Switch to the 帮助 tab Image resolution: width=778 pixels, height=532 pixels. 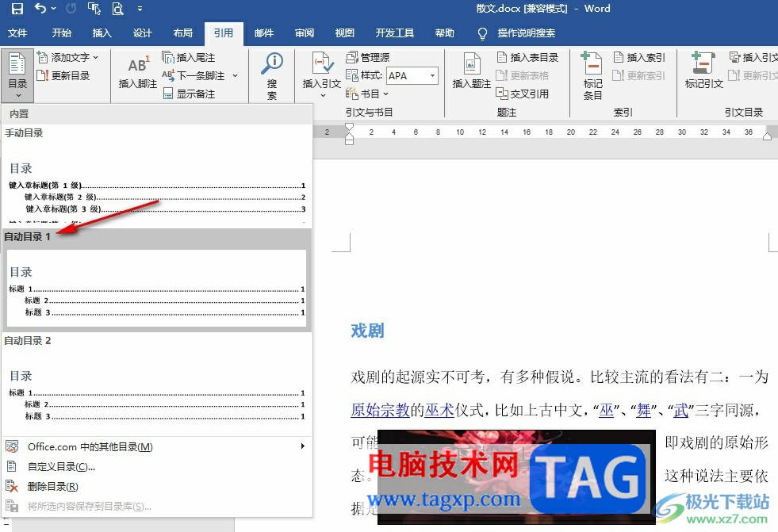pos(445,33)
